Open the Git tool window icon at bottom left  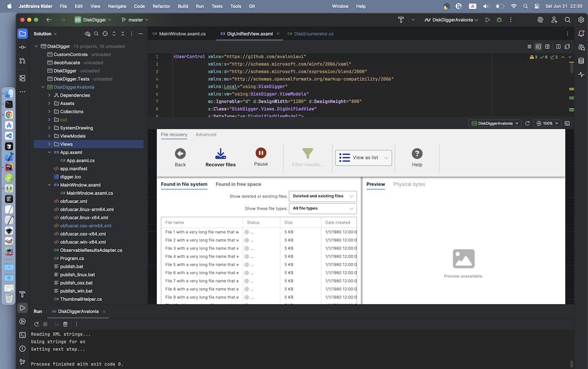coord(23,362)
